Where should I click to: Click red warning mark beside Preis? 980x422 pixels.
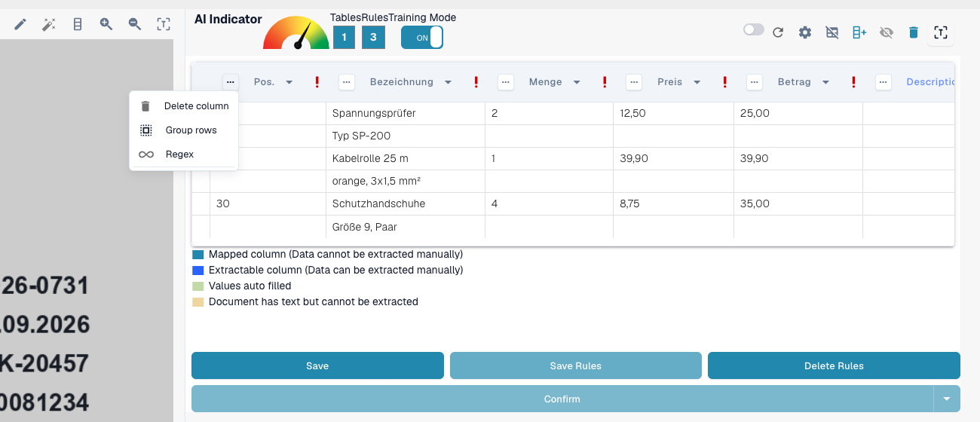coord(725,82)
